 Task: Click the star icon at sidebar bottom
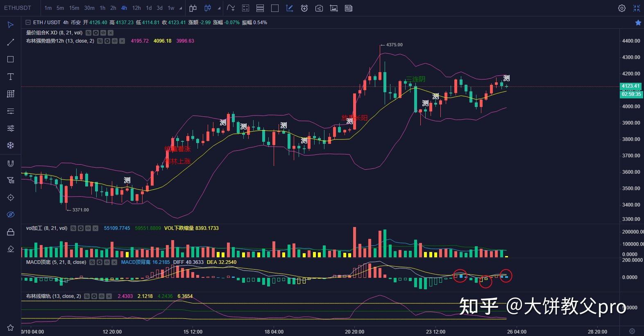coord(11,327)
